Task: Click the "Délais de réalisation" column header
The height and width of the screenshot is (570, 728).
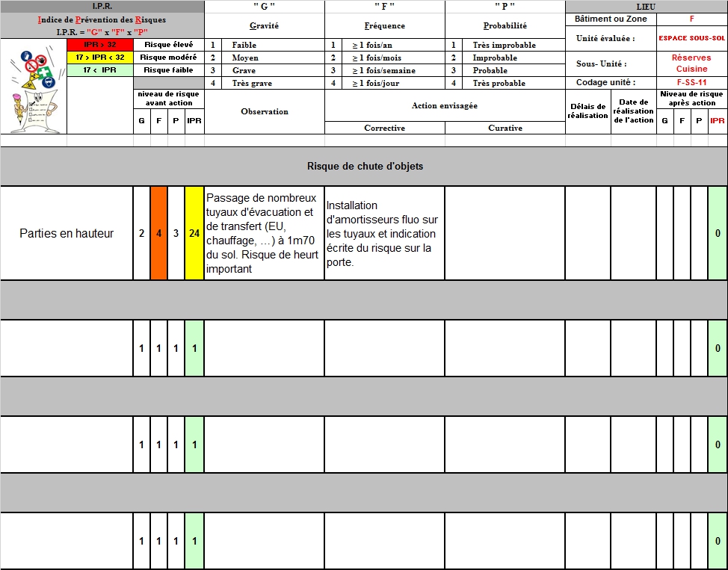Action: 587,111
